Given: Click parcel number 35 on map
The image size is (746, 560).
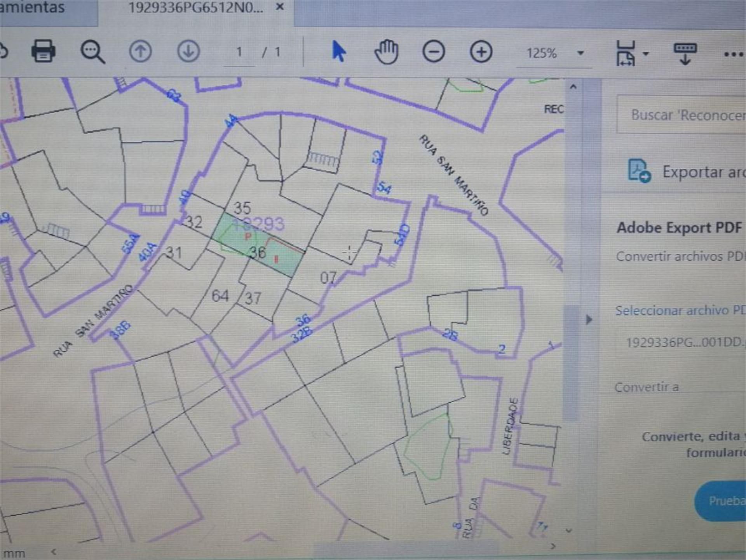Looking at the screenshot, I should [242, 208].
